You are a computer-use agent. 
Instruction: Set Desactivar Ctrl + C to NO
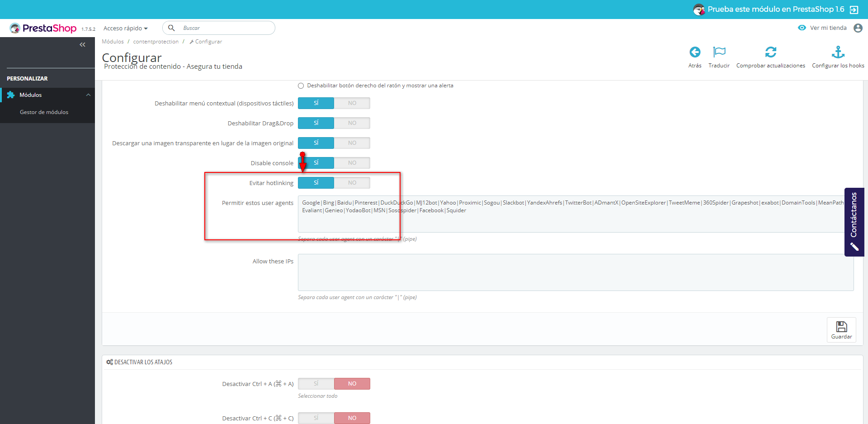352,418
